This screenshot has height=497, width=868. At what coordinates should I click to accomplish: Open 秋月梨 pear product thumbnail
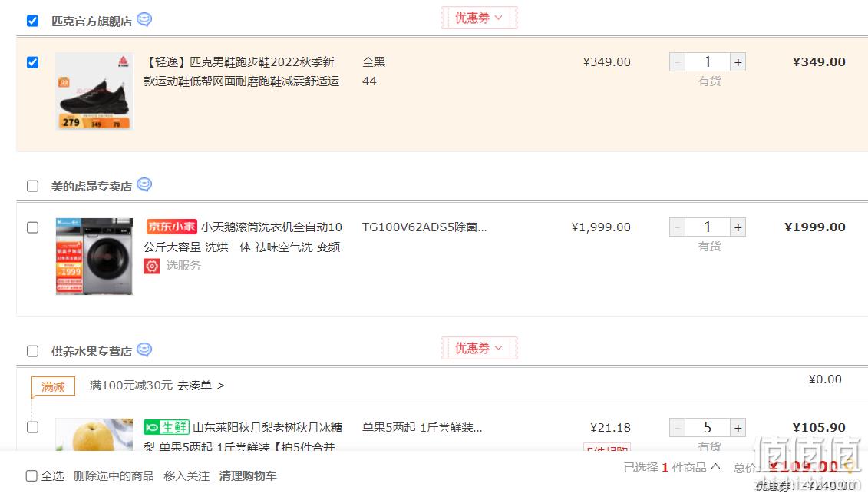tap(94, 434)
